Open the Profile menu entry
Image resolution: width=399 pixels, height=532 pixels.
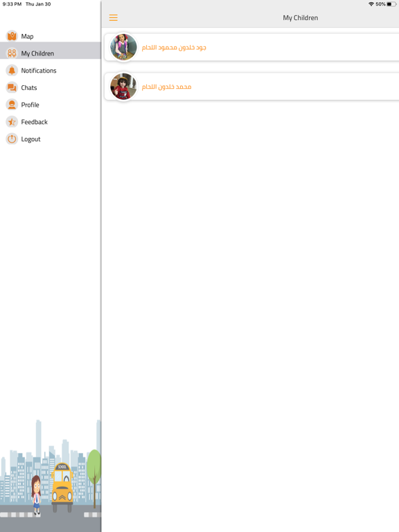coord(51,105)
